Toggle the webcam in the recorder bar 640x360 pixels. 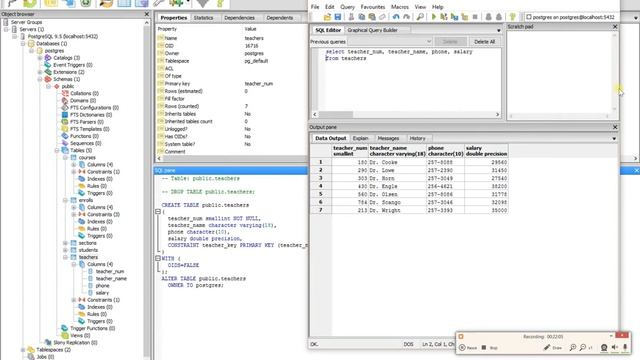point(604,348)
